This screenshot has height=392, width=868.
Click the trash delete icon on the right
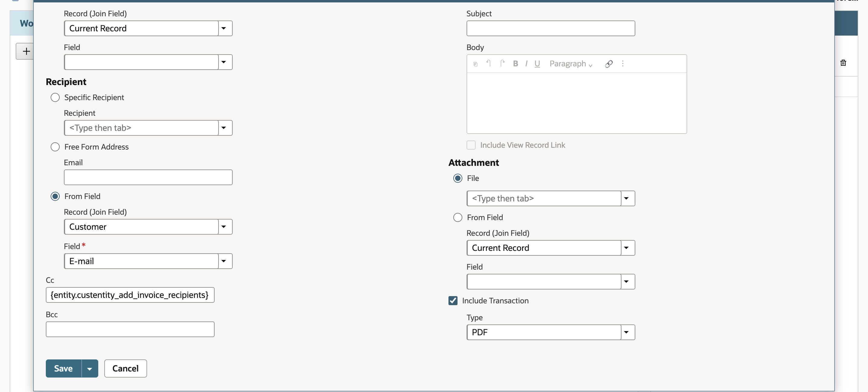pyautogui.click(x=843, y=63)
